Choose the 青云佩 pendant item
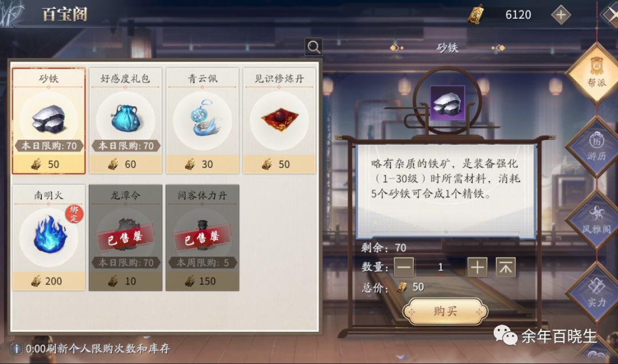 (x=202, y=121)
